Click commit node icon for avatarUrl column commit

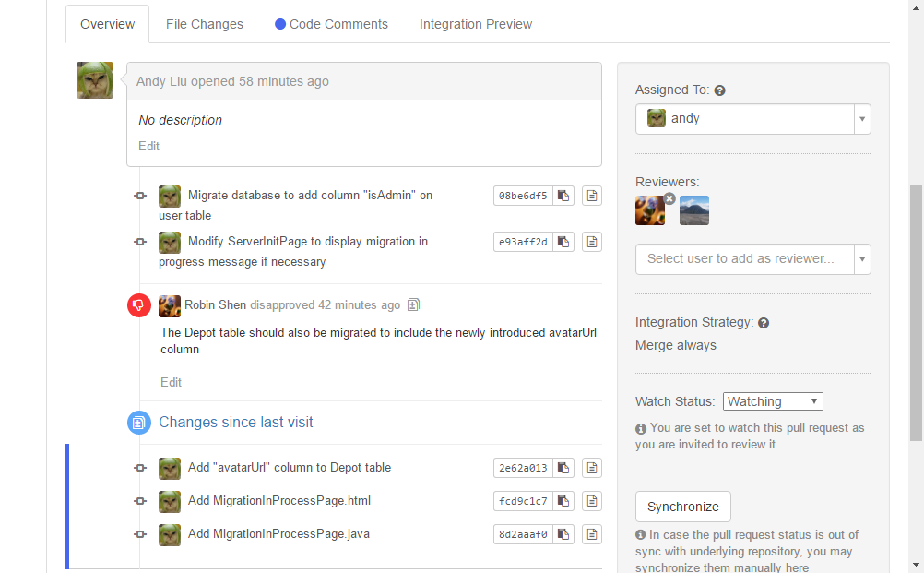(x=139, y=468)
